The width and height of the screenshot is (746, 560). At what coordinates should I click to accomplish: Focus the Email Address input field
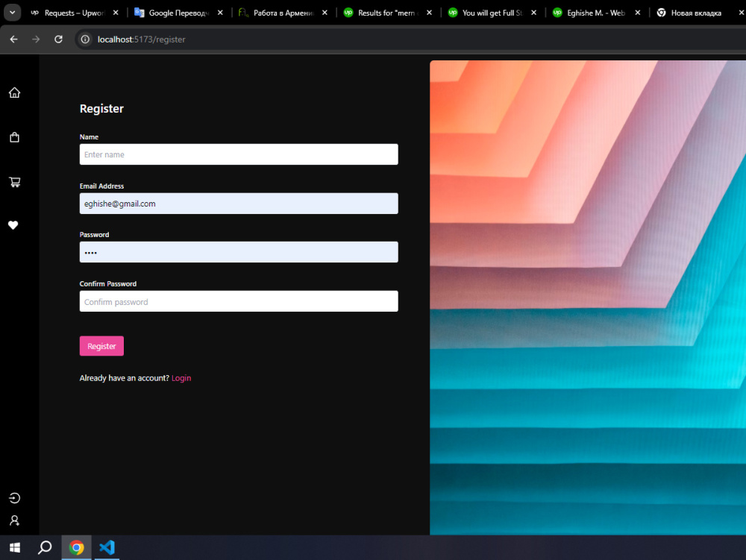(x=239, y=204)
